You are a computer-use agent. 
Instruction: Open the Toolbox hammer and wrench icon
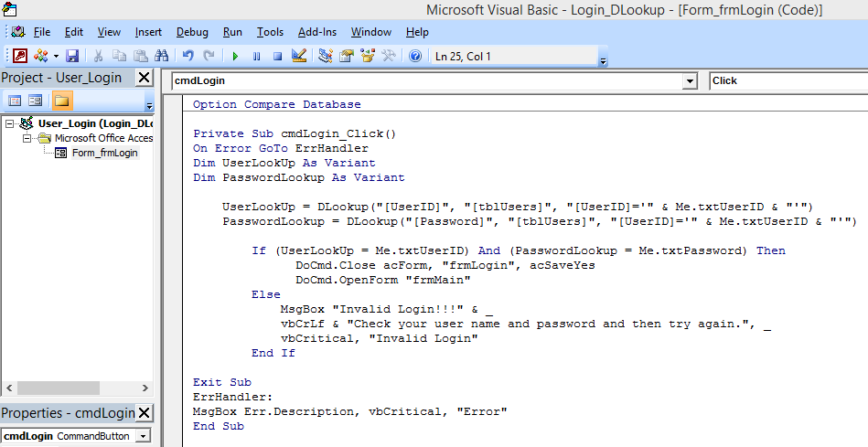[389, 56]
